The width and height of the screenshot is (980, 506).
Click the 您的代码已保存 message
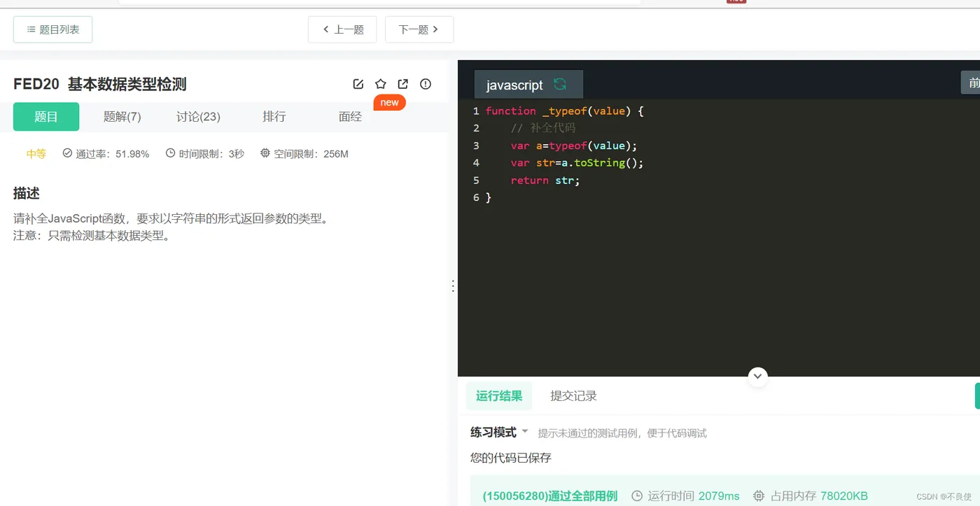point(511,458)
